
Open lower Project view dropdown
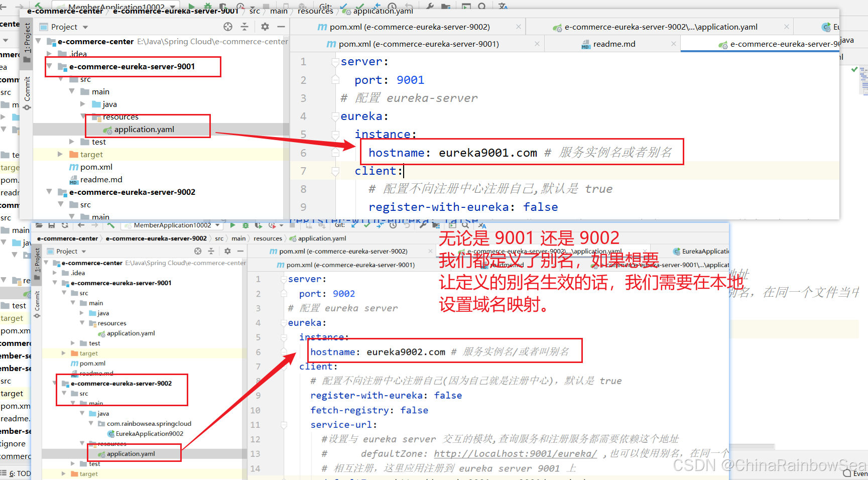click(84, 252)
